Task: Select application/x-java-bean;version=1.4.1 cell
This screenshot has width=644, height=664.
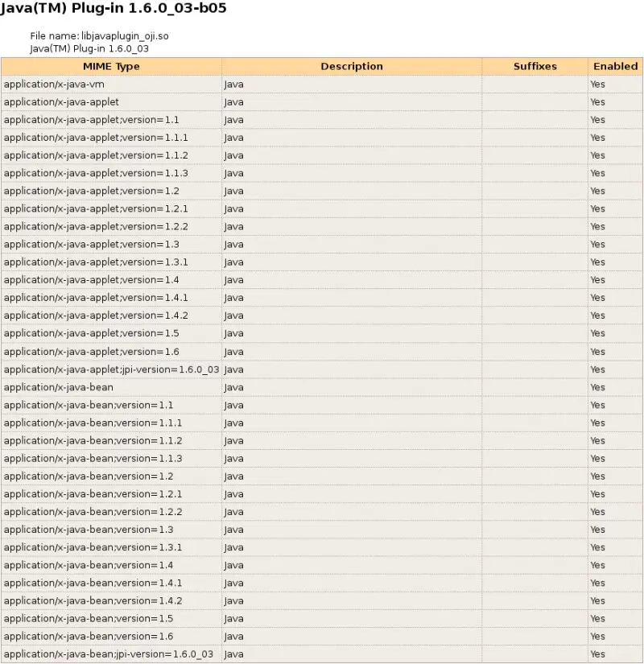Action: pos(111,583)
